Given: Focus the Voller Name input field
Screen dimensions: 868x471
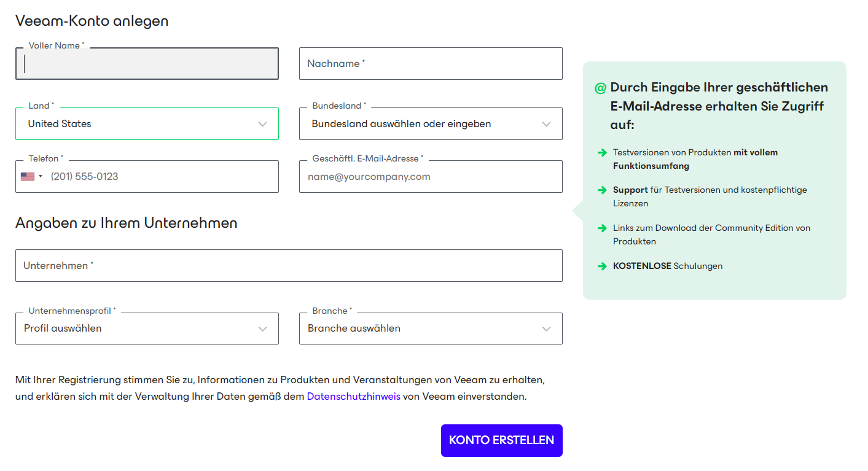Looking at the screenshot, I should click(147, 63).
